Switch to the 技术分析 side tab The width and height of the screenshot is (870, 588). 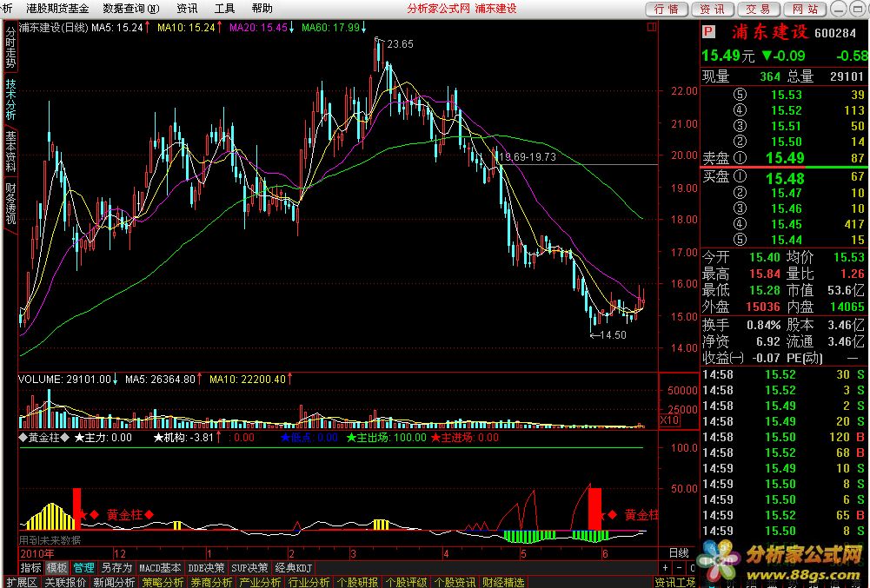click(x=10, y=100)
